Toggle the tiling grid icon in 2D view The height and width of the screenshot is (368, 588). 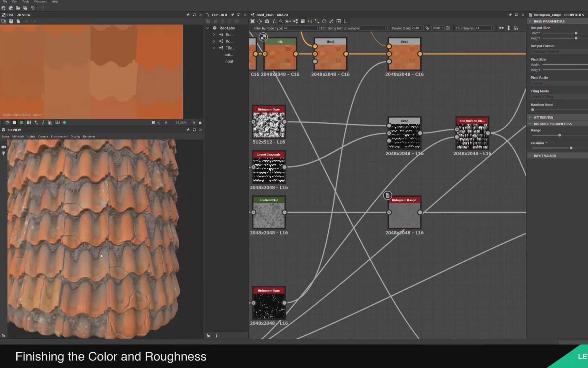29,122
